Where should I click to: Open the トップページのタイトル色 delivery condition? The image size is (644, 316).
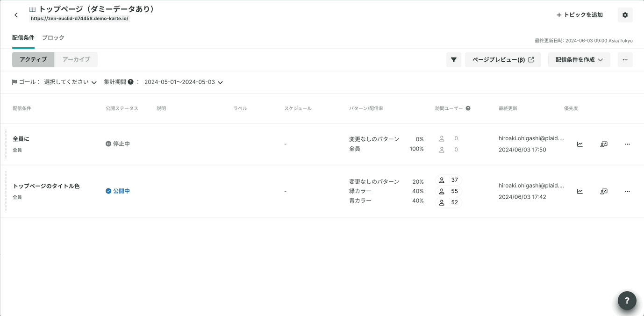click(46, 186)
